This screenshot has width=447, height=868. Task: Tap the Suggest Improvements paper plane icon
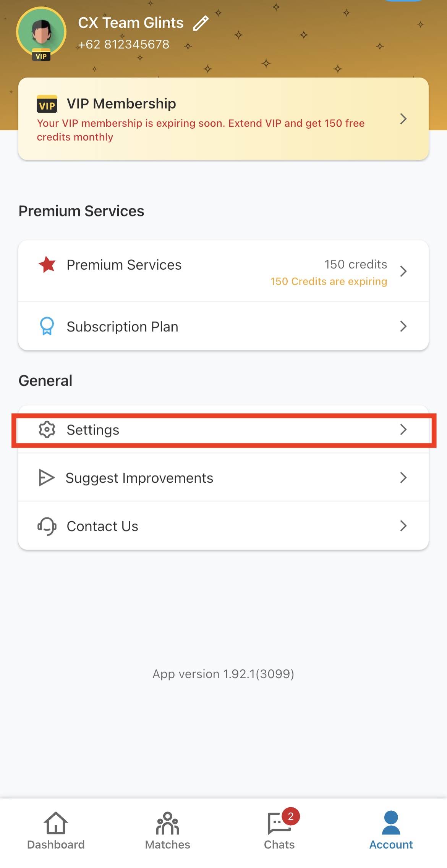pyautogui.click(x=46, y=477)
